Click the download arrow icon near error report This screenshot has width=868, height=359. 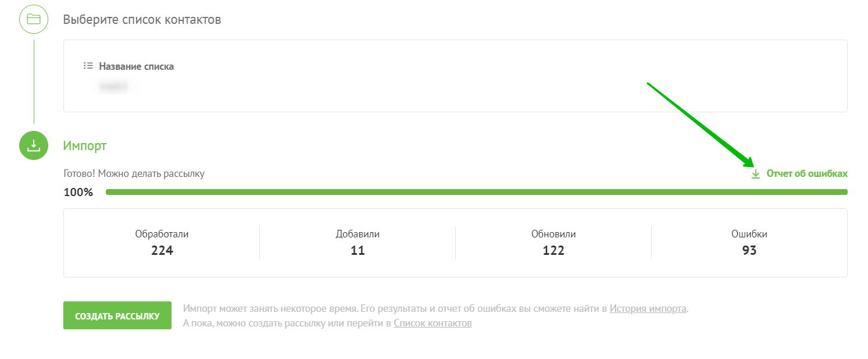click(756, 174)
